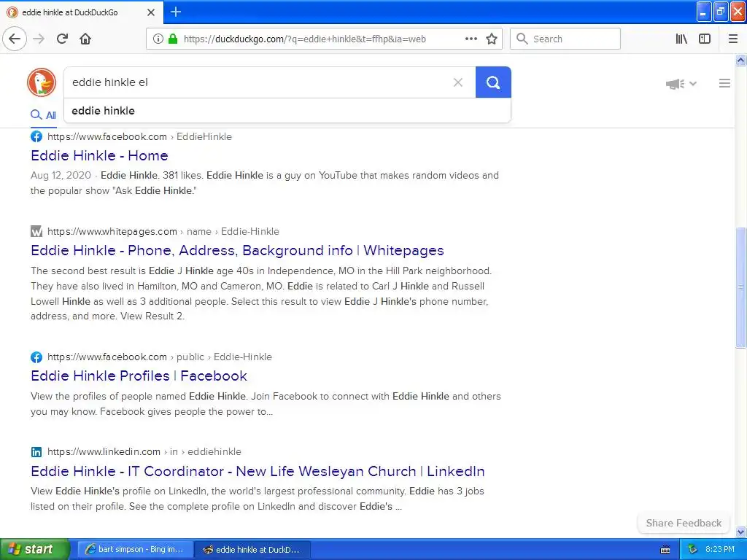Open 'Eddie Hinkle Profiles | Facebook' result
The height and width of the screenshot is (560, 747).
139,376
